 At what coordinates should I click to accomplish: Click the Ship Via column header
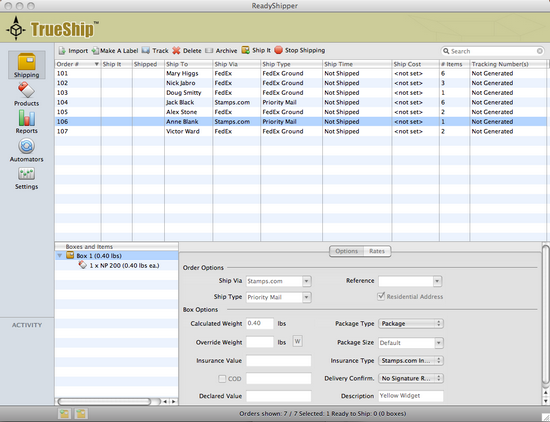236,64
